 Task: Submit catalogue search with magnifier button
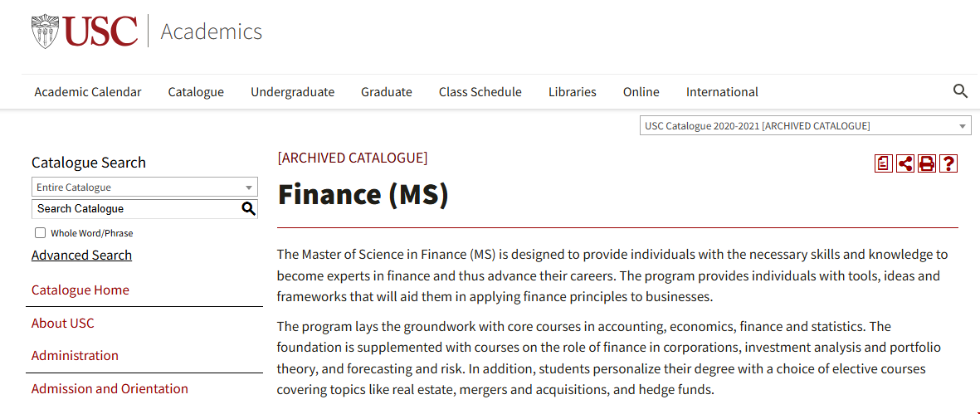point(248,209)
